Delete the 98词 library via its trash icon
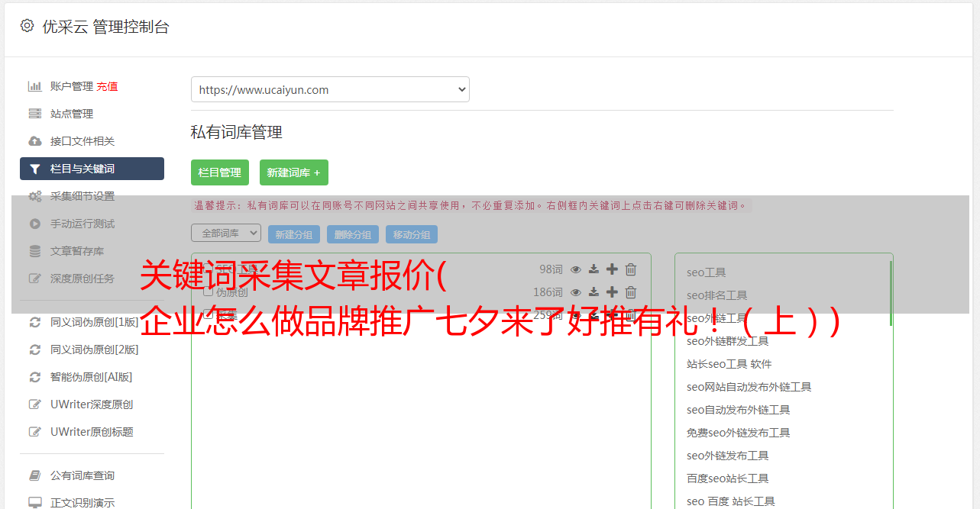Viewport: 980px width, 509px height. (631, 269)
